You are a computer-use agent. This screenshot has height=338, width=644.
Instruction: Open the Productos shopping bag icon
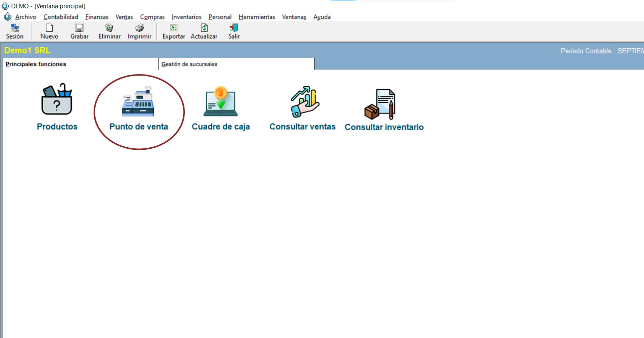point(57,100)
